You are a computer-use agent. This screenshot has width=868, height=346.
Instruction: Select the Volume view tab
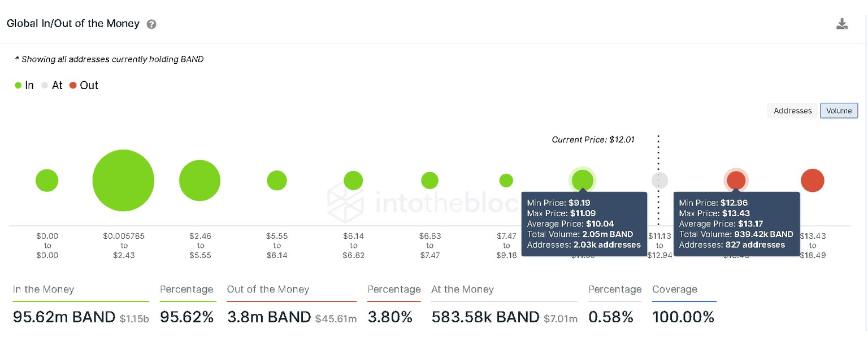839,111
